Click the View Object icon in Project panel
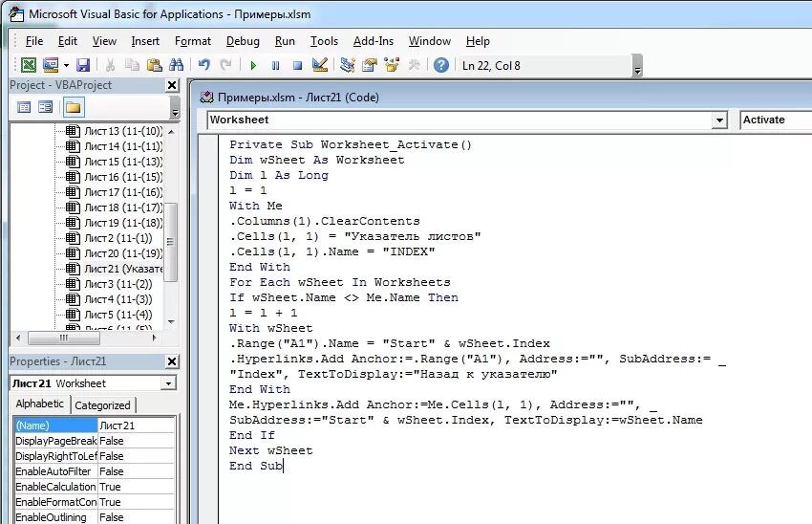The width and height of the screenshot is (812, 524). click(46, 107)
